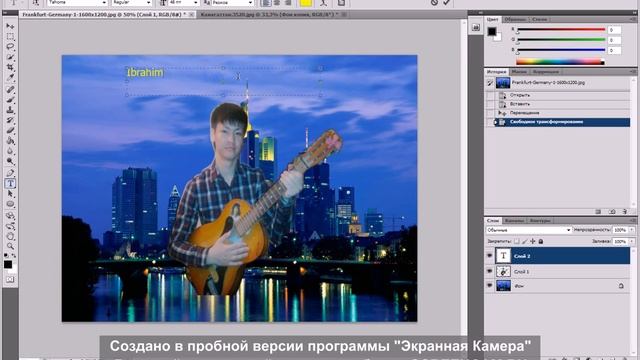Create new document from current state
This screenshot has height=360, width=640.
tap(598, 212)
